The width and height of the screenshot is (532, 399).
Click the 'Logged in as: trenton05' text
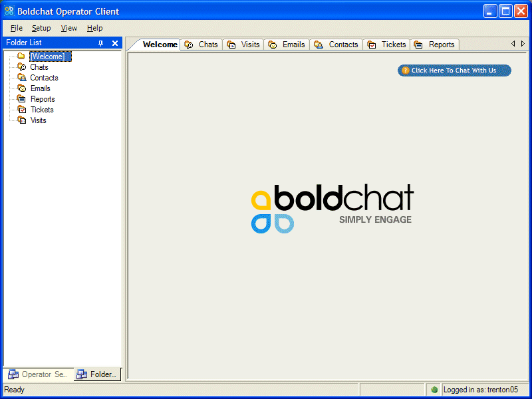481,390
